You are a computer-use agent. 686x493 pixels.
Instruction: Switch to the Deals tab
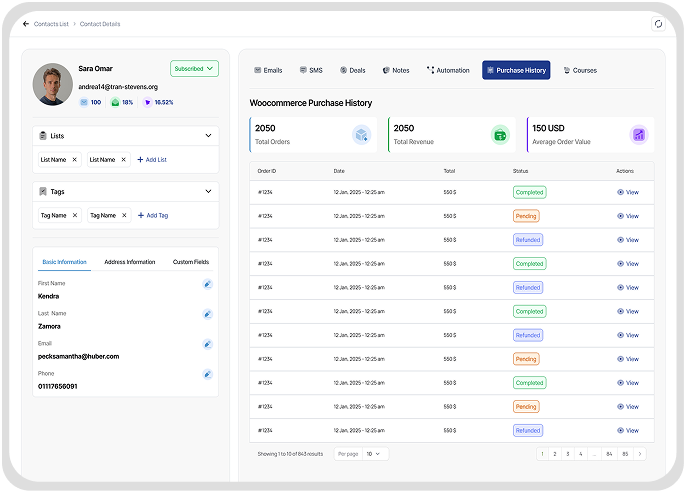[x=352, y=71]
